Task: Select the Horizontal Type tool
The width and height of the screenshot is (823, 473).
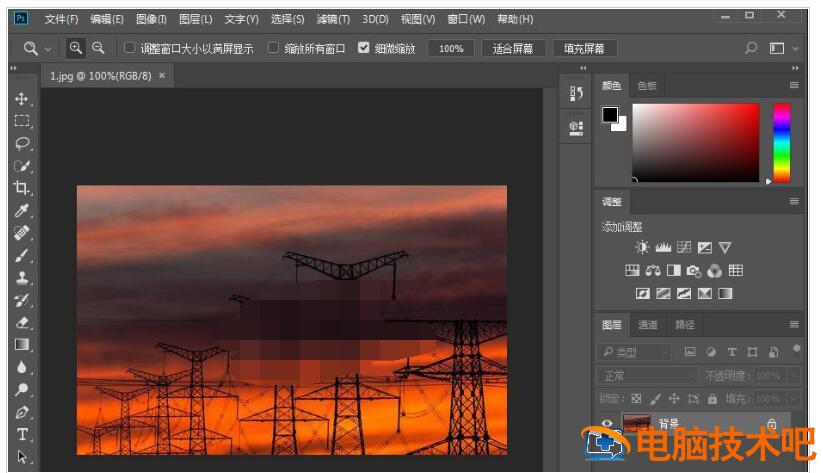Action: (x=21, y=435)
